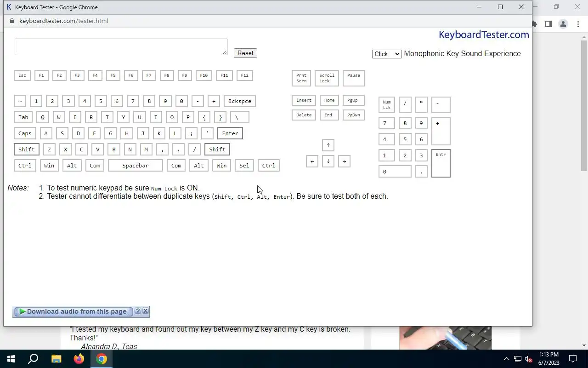Click the muted volume tray icon
This screenshot has width=588, height=368.
point(529,359)
